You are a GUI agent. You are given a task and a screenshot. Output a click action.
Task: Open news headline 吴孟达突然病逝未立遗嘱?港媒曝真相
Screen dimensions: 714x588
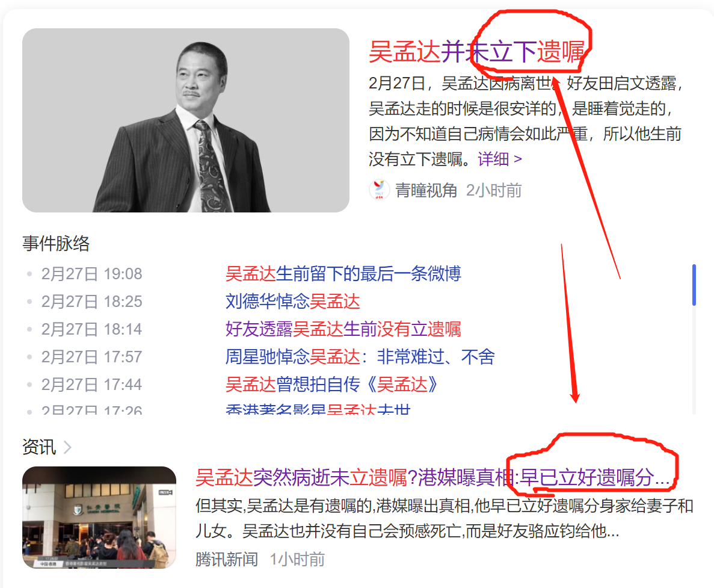(x=432, y=477)
